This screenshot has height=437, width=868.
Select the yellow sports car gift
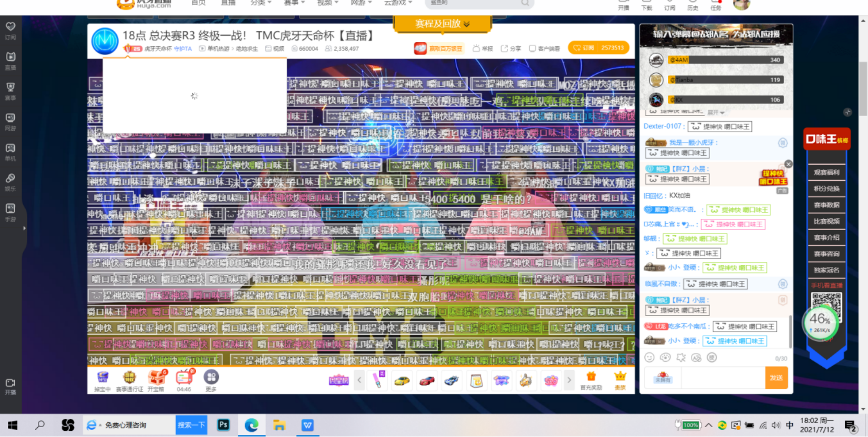[x=402, y=380]
